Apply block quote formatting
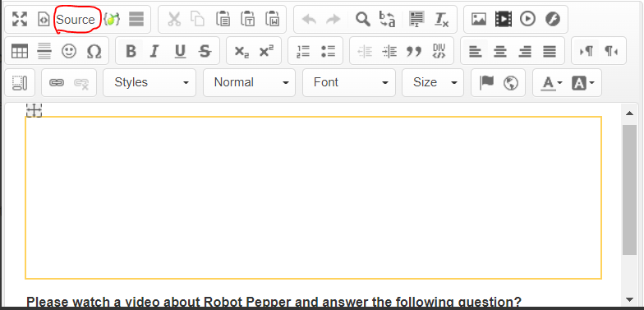Viewport: 644px width, 310px height. tap(414, 51)
